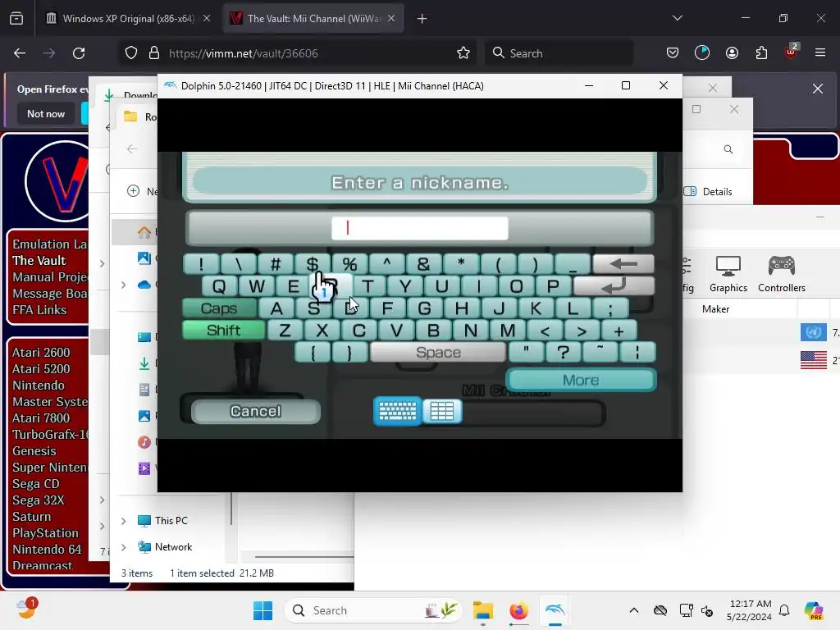The height and width of the screenshot is (630, 840).
Task: Click the Explorer back arrow
Action: click(132, 149)
